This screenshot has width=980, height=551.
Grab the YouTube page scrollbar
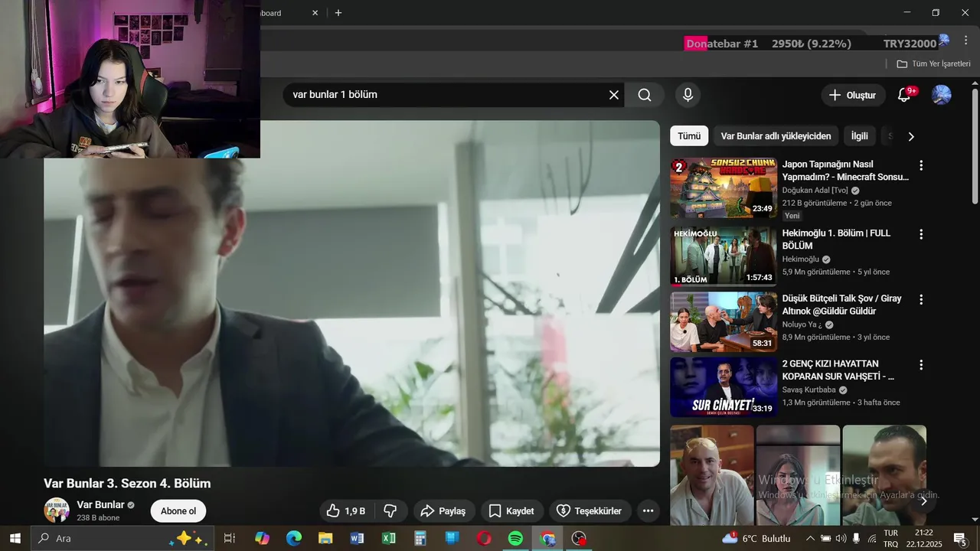pos(975,145)
